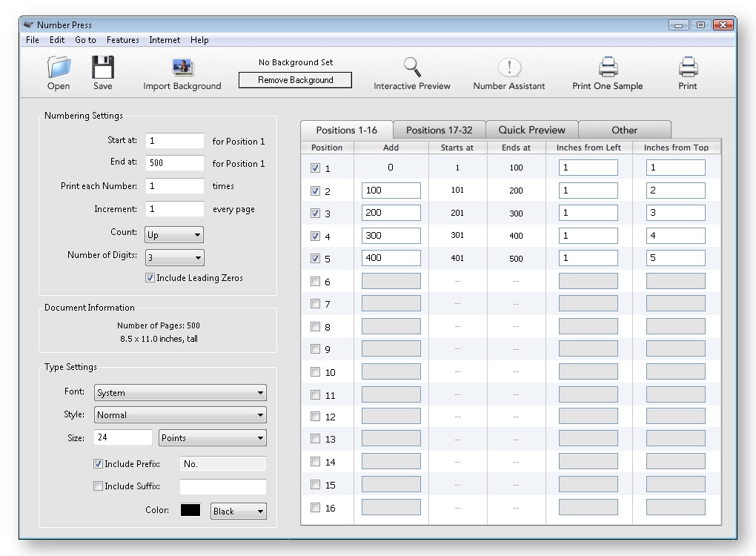Print one sample page
Screen dimensions: 756x556
click(606, 72)
